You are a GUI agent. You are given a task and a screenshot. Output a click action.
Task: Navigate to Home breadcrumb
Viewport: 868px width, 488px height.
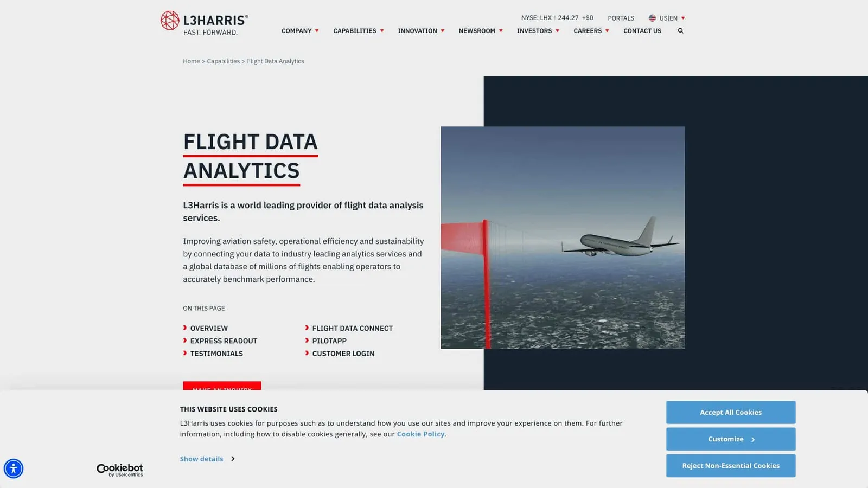click(x=192, y=61)
